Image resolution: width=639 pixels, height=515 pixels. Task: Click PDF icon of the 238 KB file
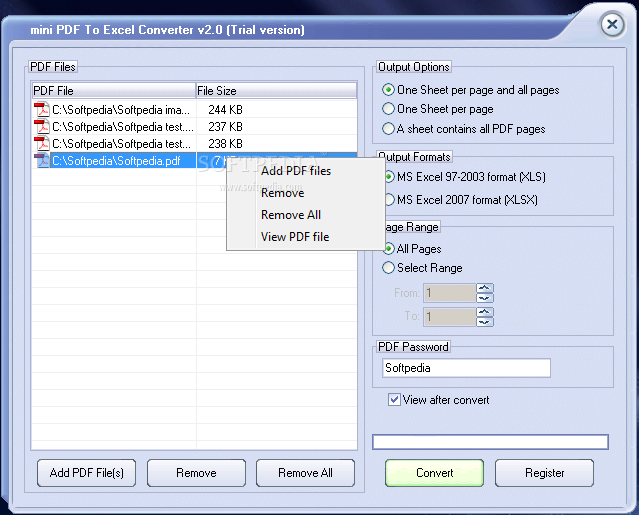point(41,143)
